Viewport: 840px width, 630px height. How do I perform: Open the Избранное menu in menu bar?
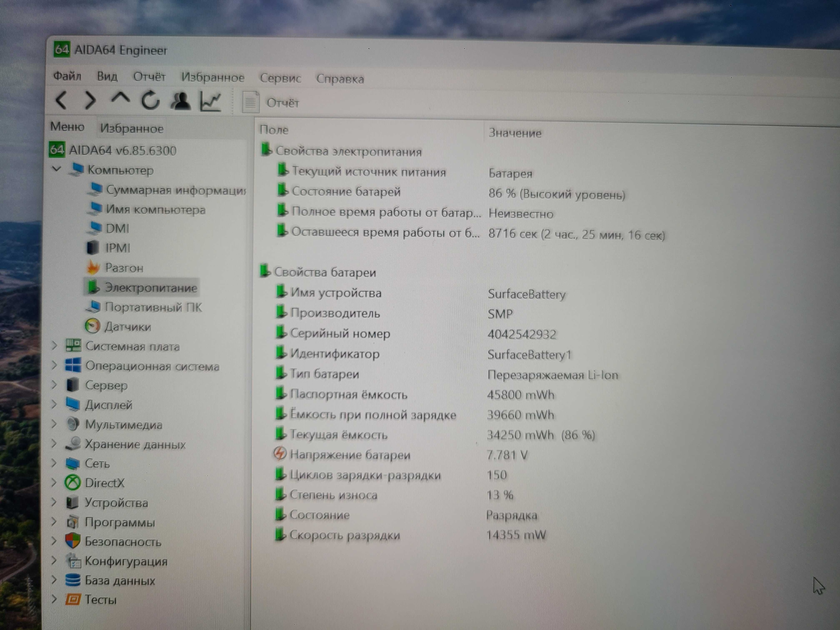pos(213,77)
